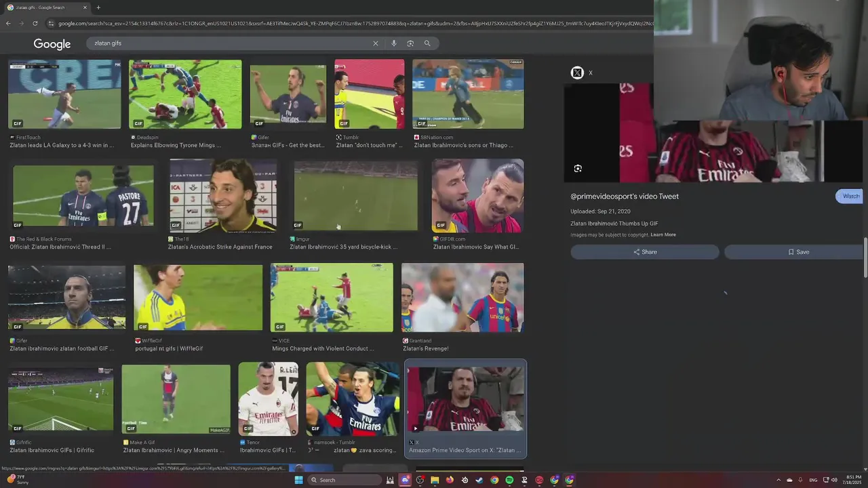Click the Watch button in preview panel
This screenshot has width=868, height=488.
tap(850, 197)
